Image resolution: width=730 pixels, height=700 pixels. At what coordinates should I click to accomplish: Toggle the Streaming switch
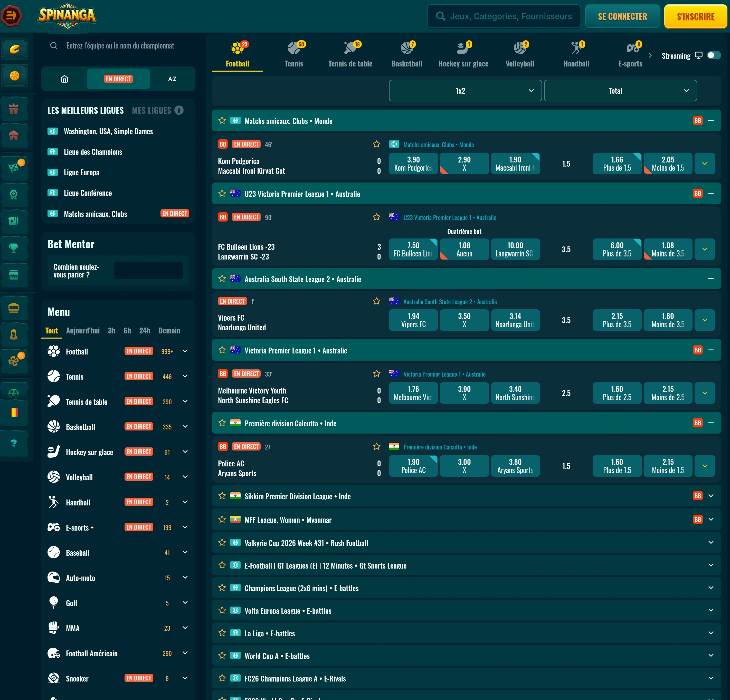tap(714, 55)
